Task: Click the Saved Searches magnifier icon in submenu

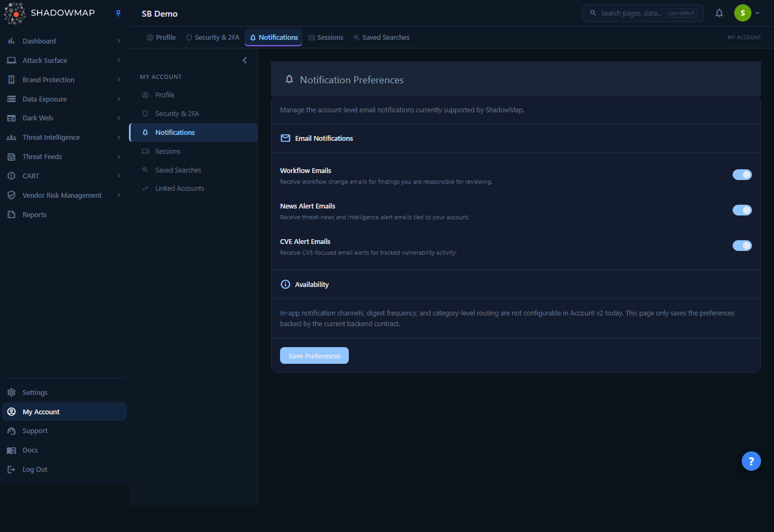Action: 145,170
